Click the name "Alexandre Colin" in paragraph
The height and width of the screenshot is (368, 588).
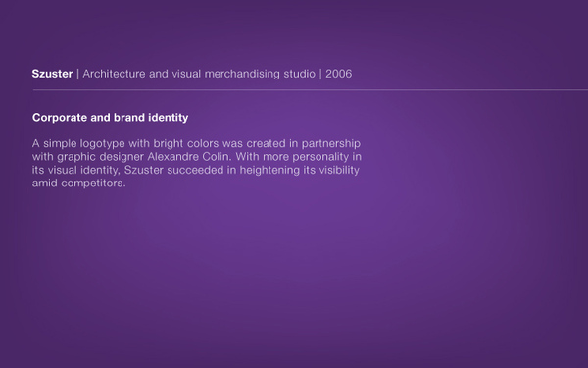point(188,157)
